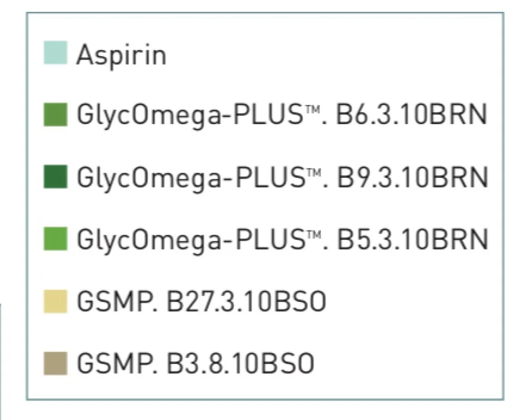532x420 pixels.
Task: Pick the tan GSMP B3.8.10BSO swatch
Action: pyautogui.click(x=55, y=364)
